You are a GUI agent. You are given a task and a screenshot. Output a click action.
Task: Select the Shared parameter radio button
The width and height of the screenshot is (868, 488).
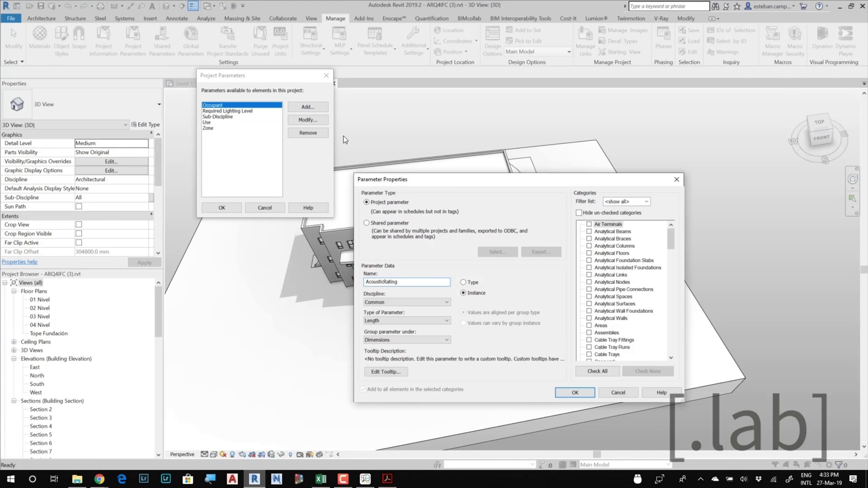pos(366,223)
